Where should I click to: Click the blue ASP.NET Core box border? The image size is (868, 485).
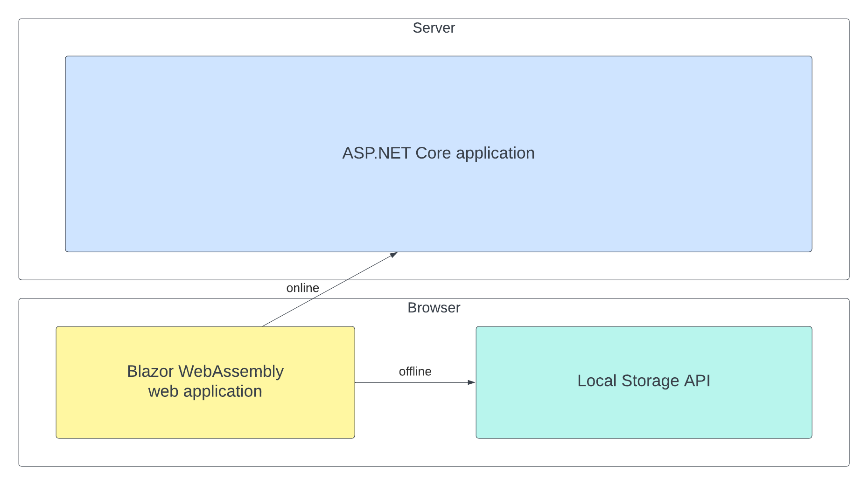click(438, 56)
